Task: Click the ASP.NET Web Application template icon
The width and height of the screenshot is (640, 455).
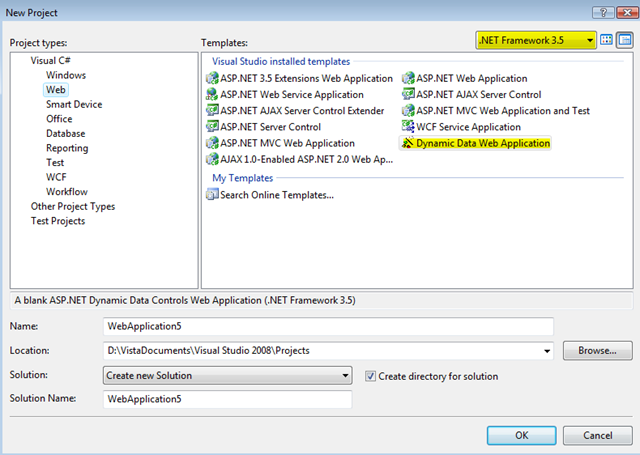Action: coord(408,78)
